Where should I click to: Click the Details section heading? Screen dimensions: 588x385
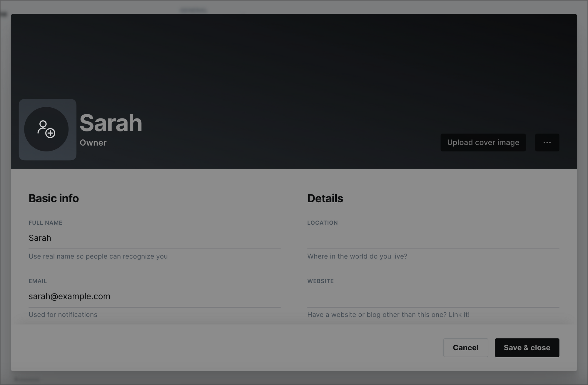coord(325,199)
